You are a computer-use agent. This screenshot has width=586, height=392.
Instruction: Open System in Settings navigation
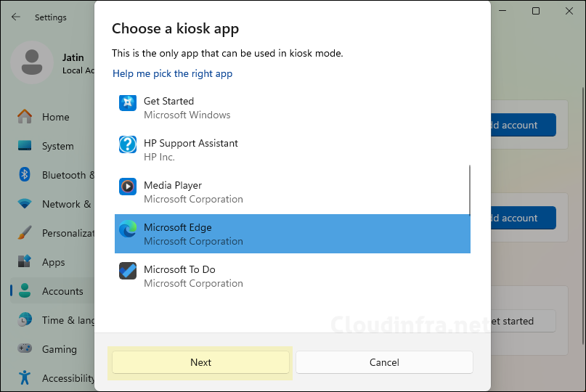[52, 146]
